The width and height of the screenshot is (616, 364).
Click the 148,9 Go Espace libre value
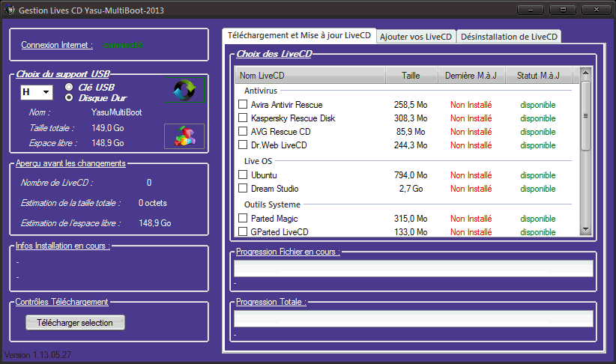point(108,143)
